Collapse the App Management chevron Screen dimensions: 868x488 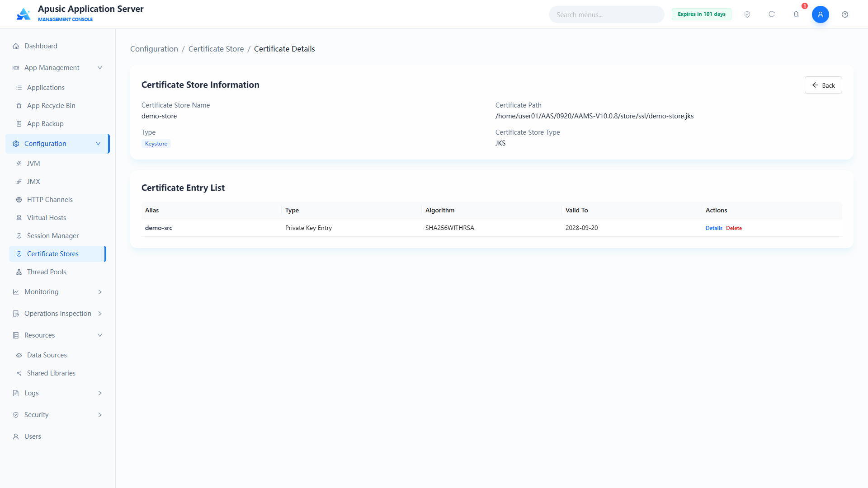100,68
